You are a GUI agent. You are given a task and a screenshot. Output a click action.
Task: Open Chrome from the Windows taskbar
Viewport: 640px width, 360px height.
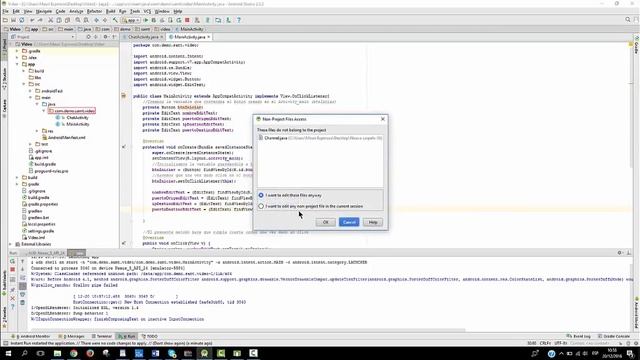pos(73,353)
